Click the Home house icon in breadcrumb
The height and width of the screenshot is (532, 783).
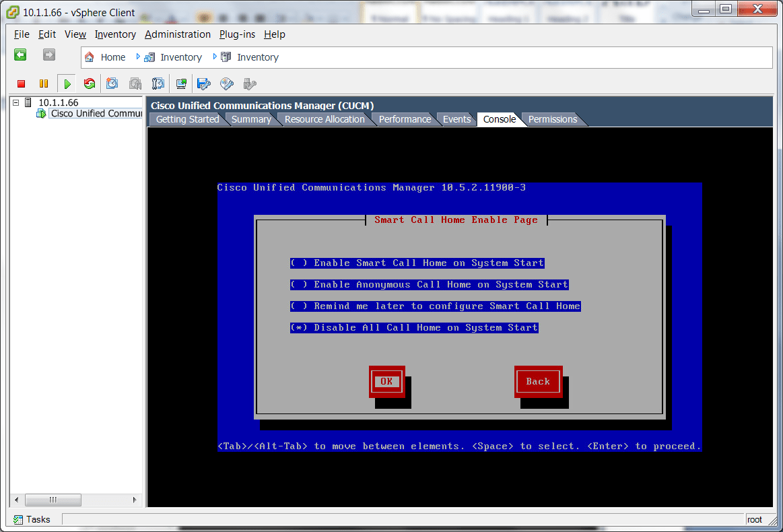point(90,57)
